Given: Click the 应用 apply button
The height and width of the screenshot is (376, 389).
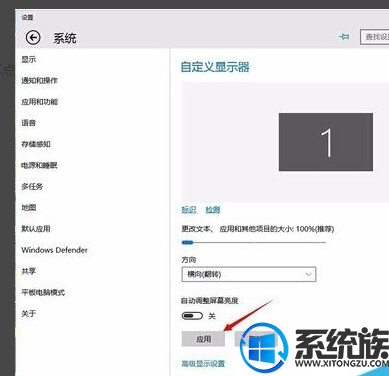Looking at the screenshot, I should coord(203,339).
